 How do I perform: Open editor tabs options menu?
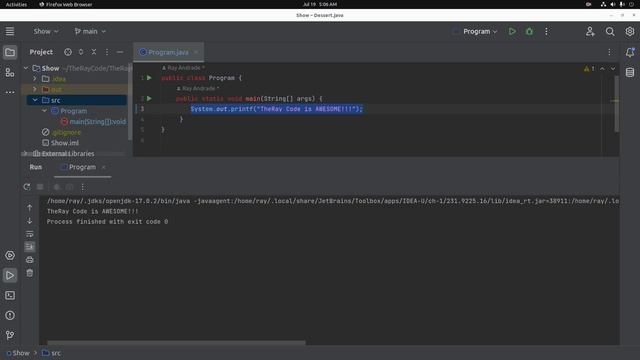(609, 52)
